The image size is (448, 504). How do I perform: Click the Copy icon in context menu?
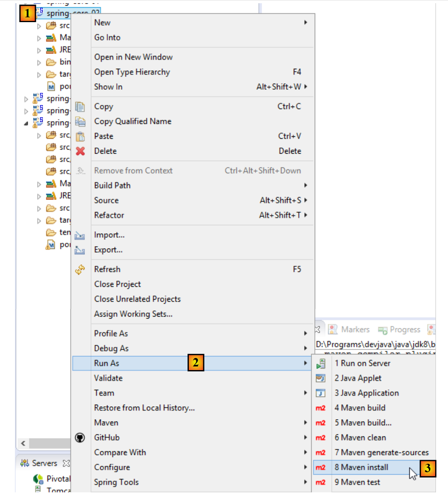[x=80, y=107]
